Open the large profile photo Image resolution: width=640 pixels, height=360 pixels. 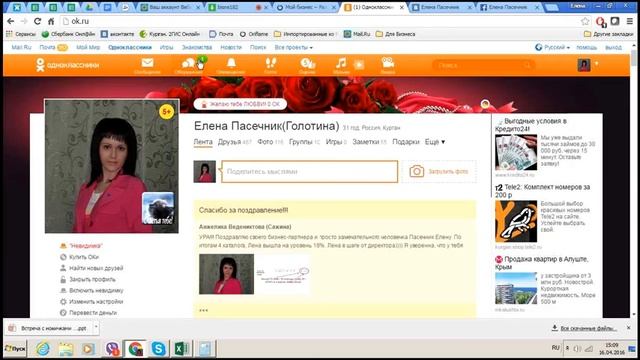pos(111,166)
